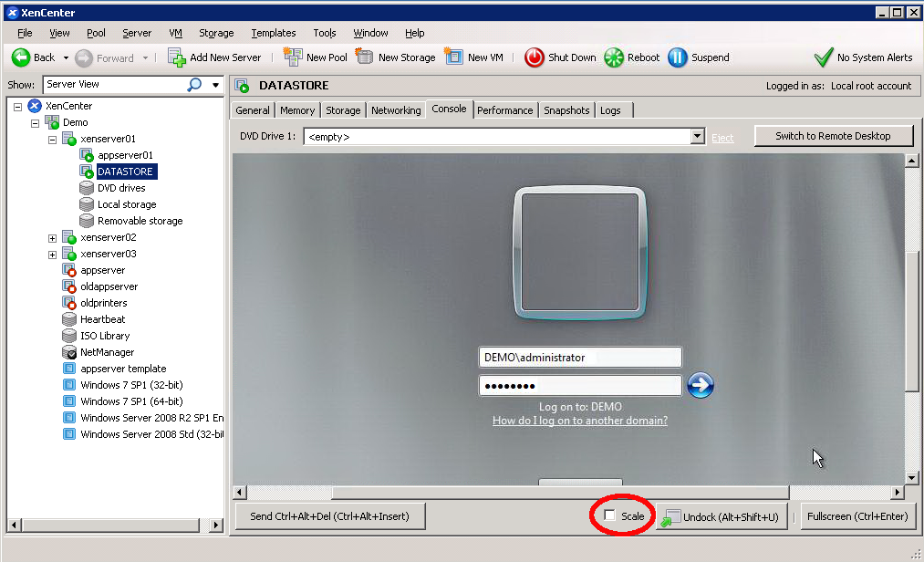This screenshot has height=562, width=924.
Task: Switch to the Snapshots tab
Action: point(566,110)
